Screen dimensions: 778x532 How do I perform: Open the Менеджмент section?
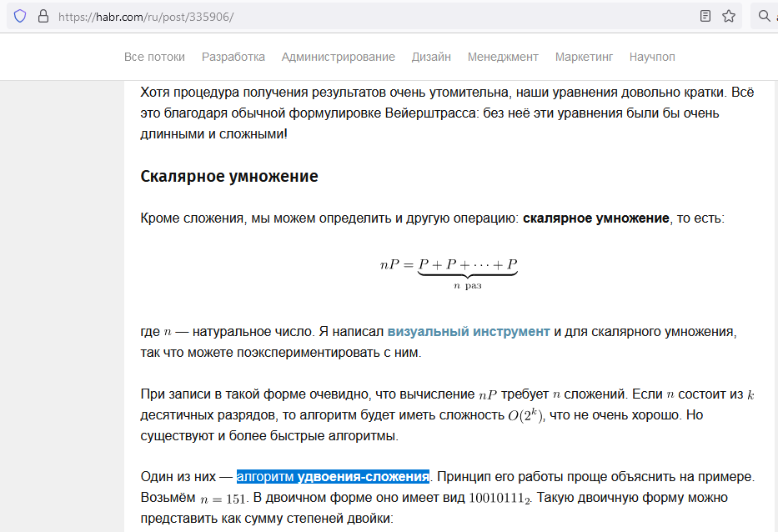[503, 57]
